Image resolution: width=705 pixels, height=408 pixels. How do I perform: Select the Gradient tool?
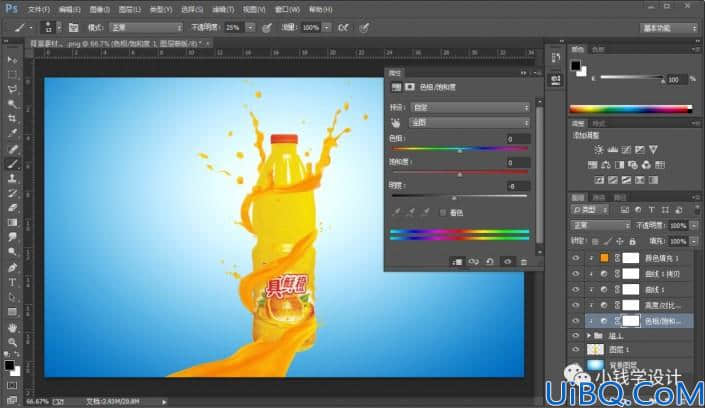click(12, 223)
